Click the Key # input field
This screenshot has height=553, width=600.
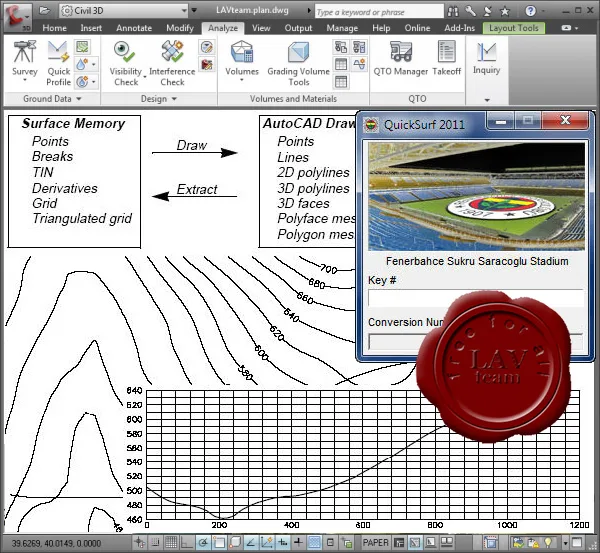pos(476,298)
